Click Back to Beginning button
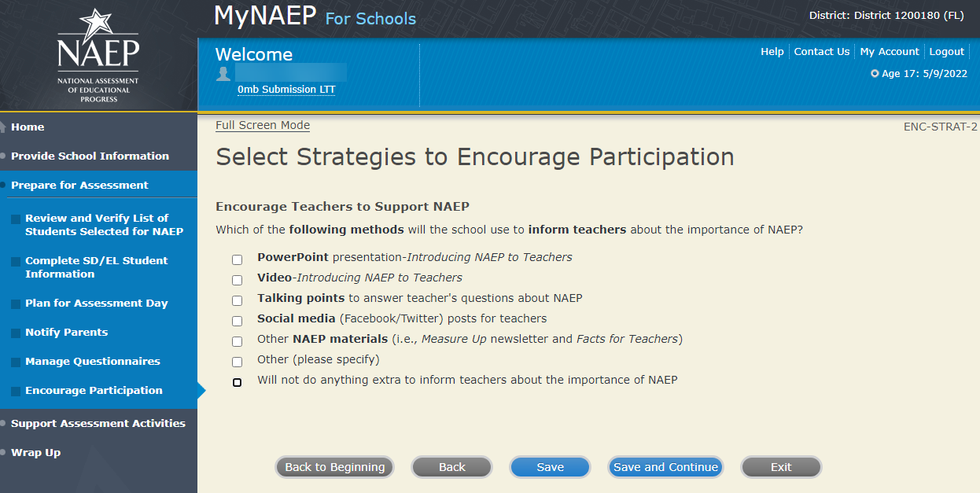The image size is (980, 493). click(334, 467)
